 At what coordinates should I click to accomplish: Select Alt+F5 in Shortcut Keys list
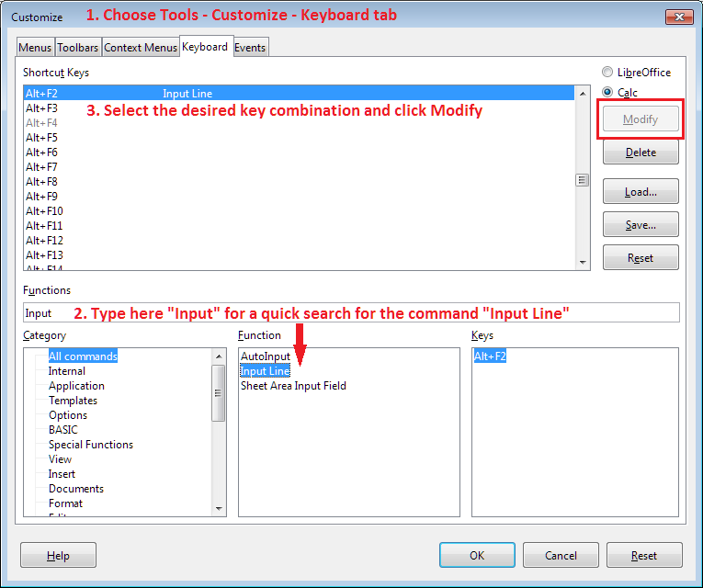tap(42, 138)
